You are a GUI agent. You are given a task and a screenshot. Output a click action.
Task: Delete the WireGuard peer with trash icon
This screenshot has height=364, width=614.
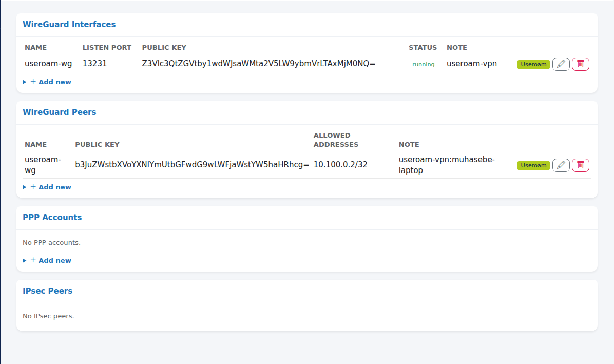(580, 165)
